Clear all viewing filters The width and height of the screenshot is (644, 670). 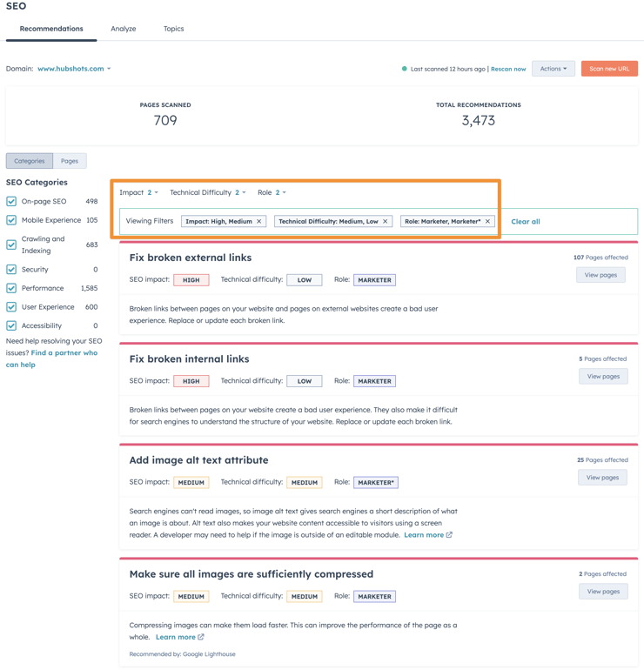pyautogui.click(x=526, y=221)
